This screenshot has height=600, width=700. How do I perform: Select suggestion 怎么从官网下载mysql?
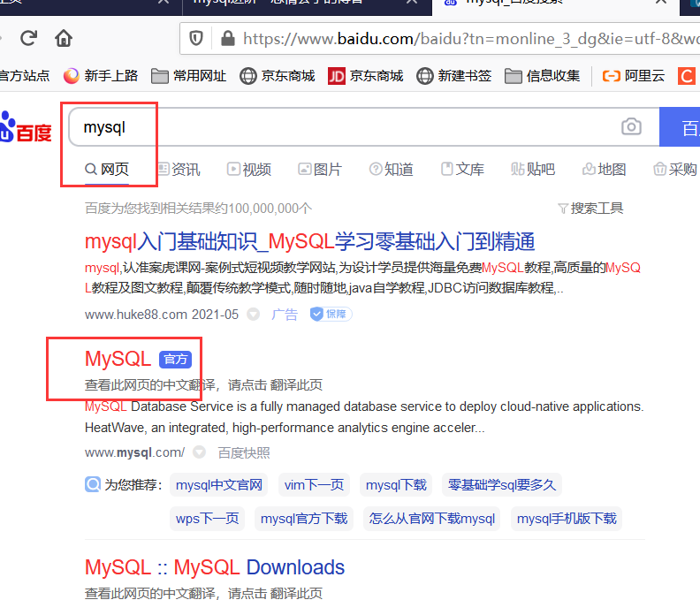point(431,519)
